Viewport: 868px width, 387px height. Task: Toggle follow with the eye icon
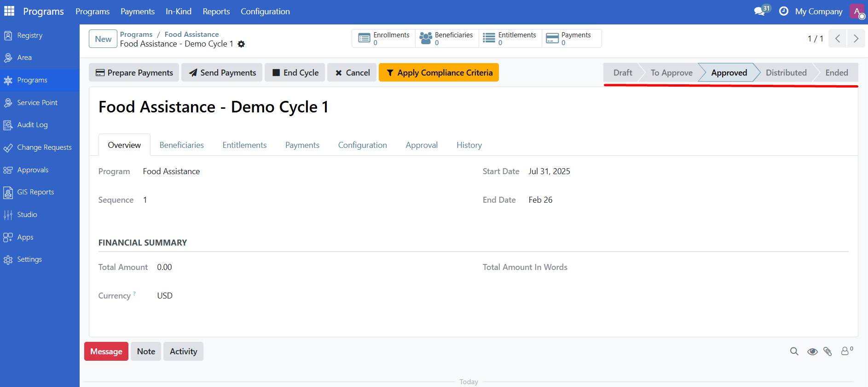pos(812,352)
